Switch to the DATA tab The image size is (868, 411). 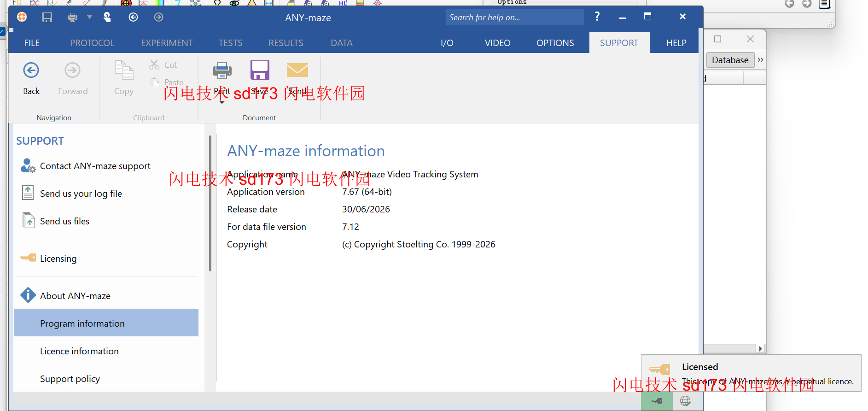pyautogui.click(x=342, y=43)
